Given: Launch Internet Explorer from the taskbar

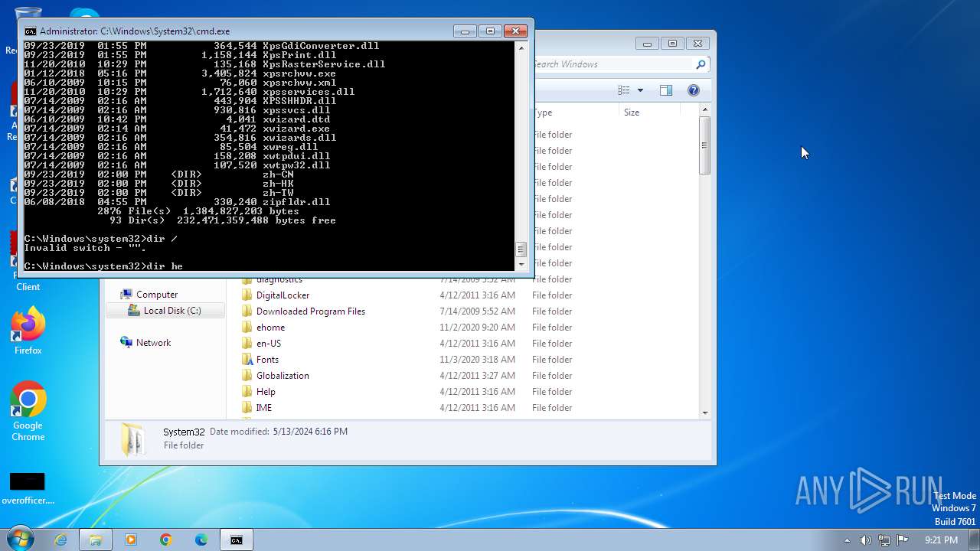Looking at the screenshot, I should pyautogui.click(x=60, y=540).
